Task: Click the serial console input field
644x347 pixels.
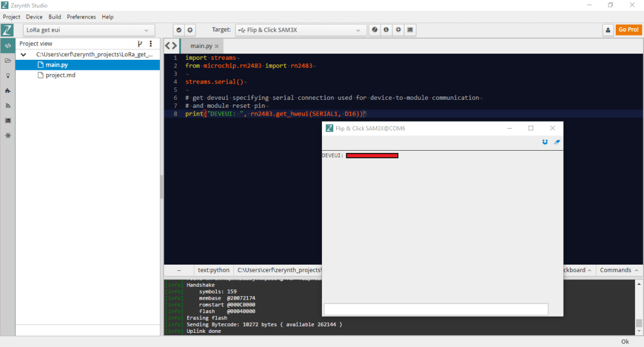Action: pos(436,309)
